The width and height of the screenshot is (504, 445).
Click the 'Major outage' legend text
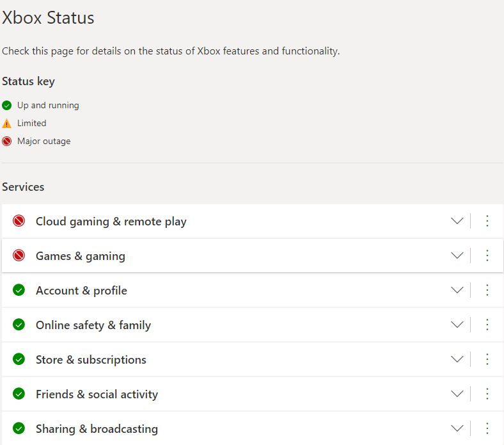(x=44, y=142)
